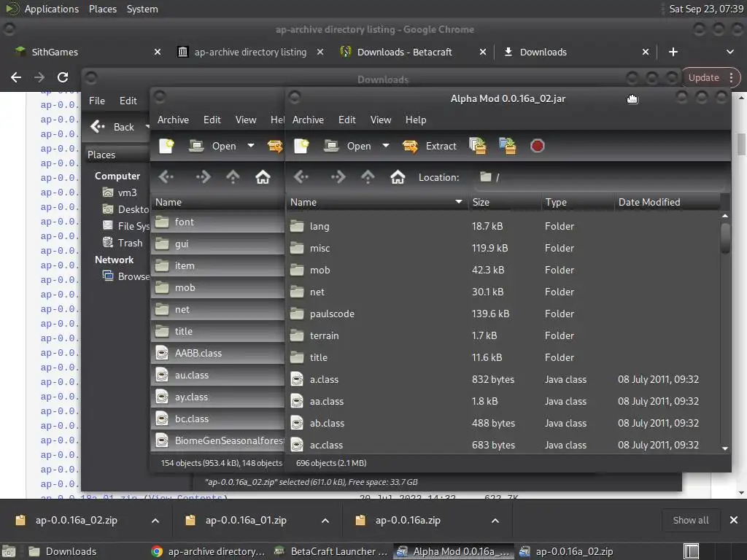Select the misc folder row
Image resolution: width=747 pixels, height=560 pixels.
click(504, 248)
